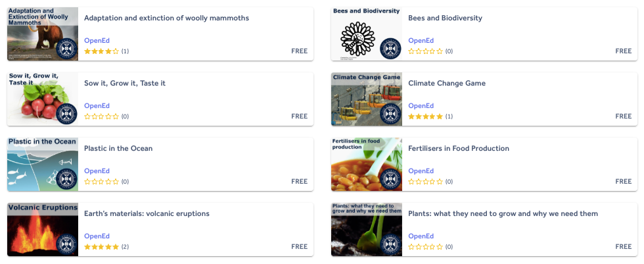Click the four-star rating on woolly mammoths card
Viewport: 644px width, 264px height.
101,51
